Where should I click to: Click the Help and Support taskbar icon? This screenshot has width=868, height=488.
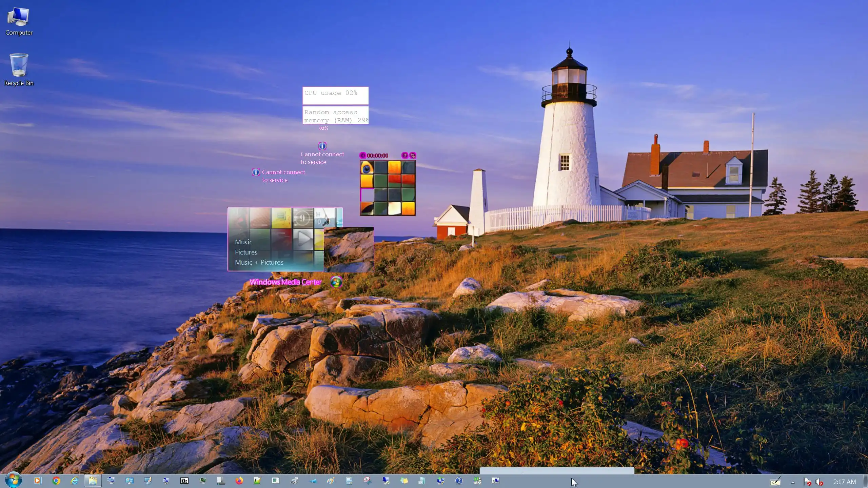click(x=459, y=481)
